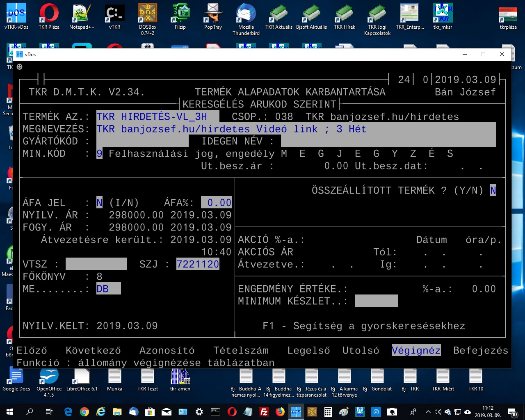Toggle the ÖSSZEÁLLÍTOTT TERMÉK (Y/N) value
The width and height of the screenshot is (525, 420).
click(493, 190)
